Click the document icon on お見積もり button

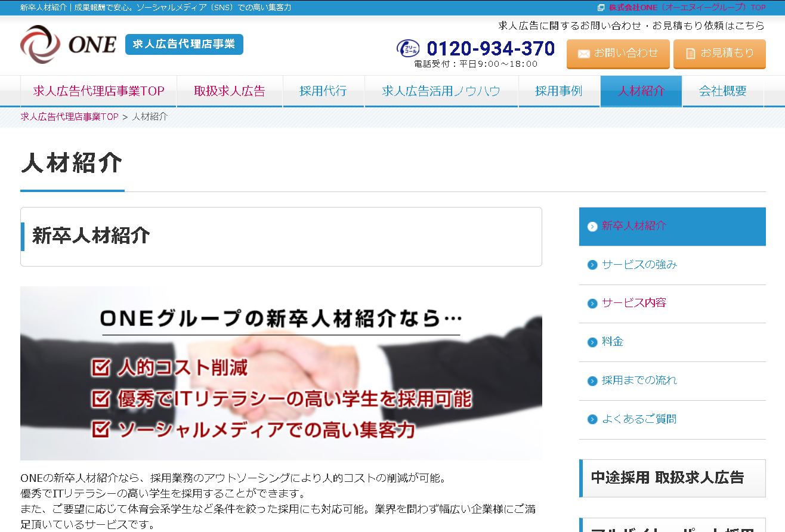coord(691,54)
